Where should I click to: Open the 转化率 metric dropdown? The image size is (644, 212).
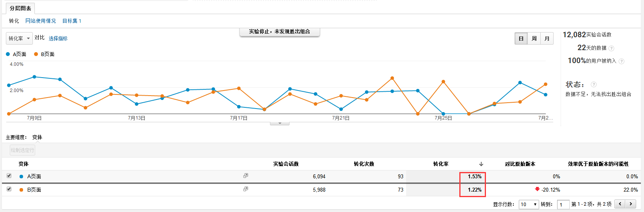pyautogui.click(x=19, y=38)
